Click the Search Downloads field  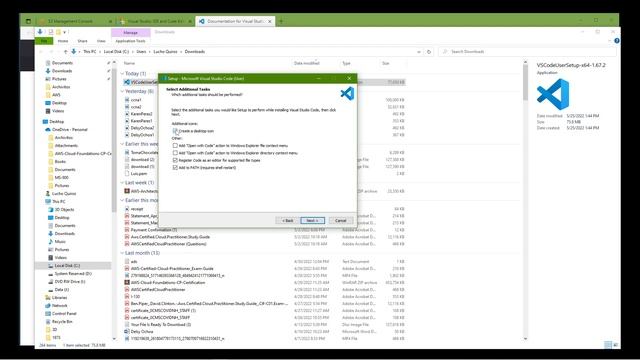(x=527, y=52)
